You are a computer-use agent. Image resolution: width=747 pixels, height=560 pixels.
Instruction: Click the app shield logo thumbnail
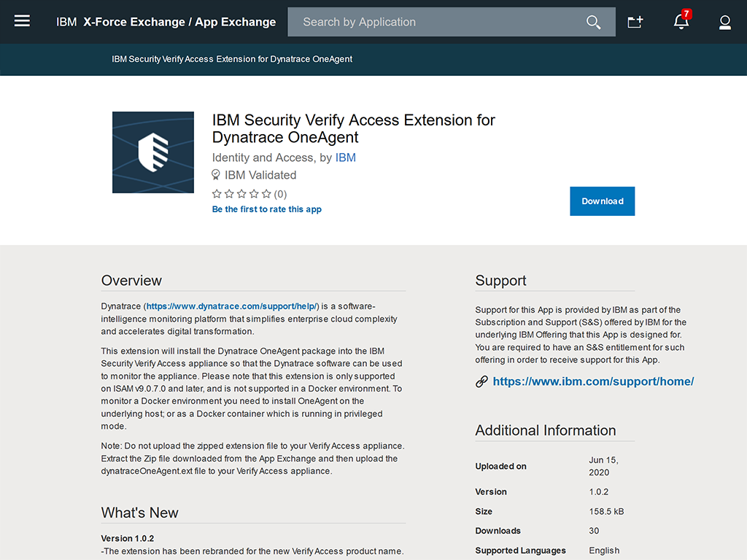click(x=153, y=152)
